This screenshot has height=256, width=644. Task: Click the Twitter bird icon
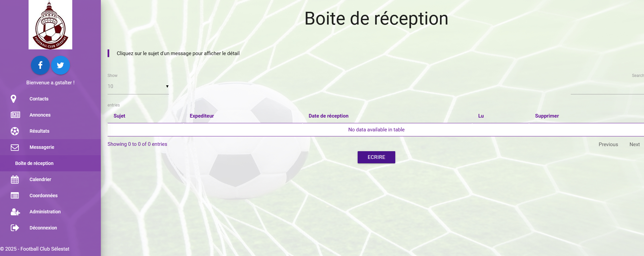point(61,65)
